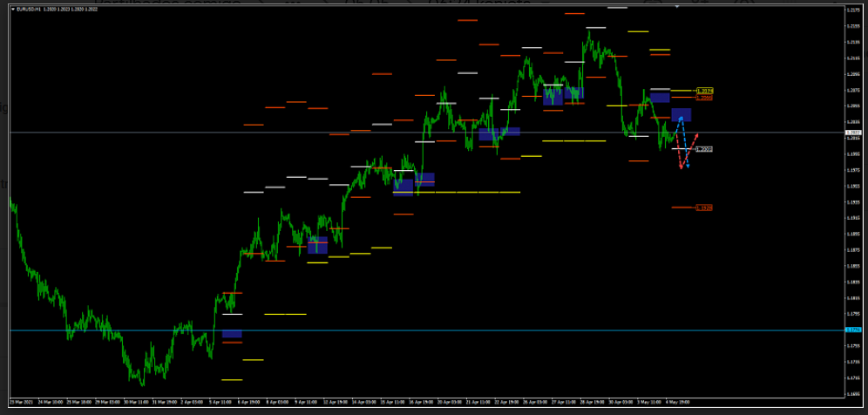868x415 pixels.
Task: Select the blue rectangle at the dashed arrows' top
Action: (681, 114)
